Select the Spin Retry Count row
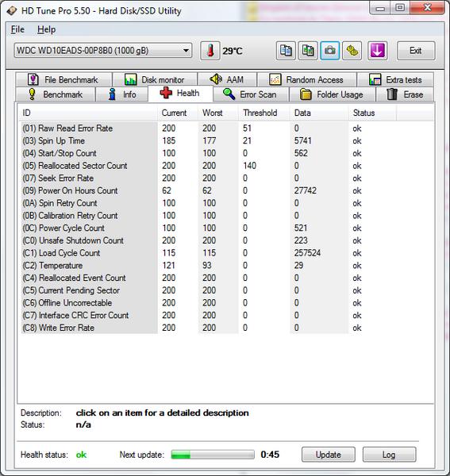 (210, 203)
